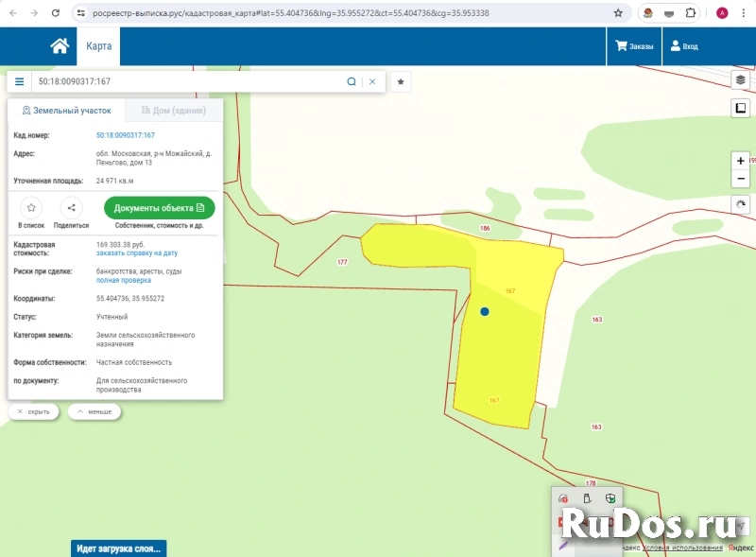Open the hamburger menu in the search bar
Image resolution: width=756 pixels, height=557 pixels.
click(x=19, y=82)
